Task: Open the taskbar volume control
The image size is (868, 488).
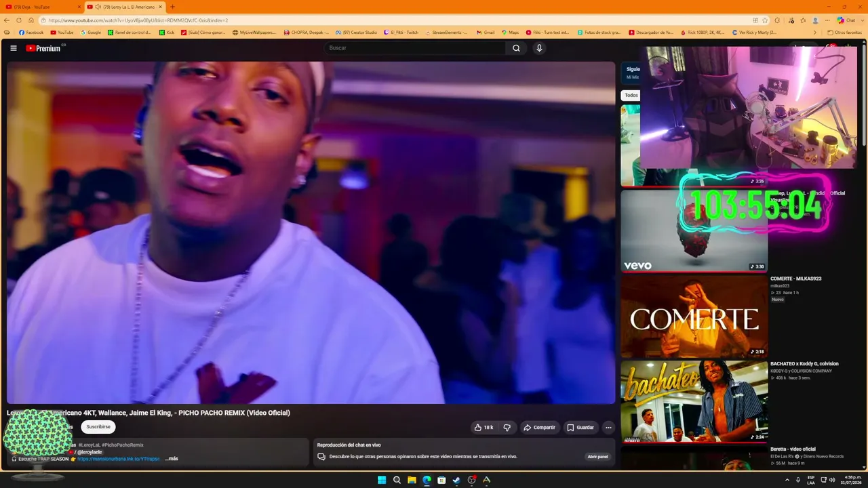Action: coord(832,480)
